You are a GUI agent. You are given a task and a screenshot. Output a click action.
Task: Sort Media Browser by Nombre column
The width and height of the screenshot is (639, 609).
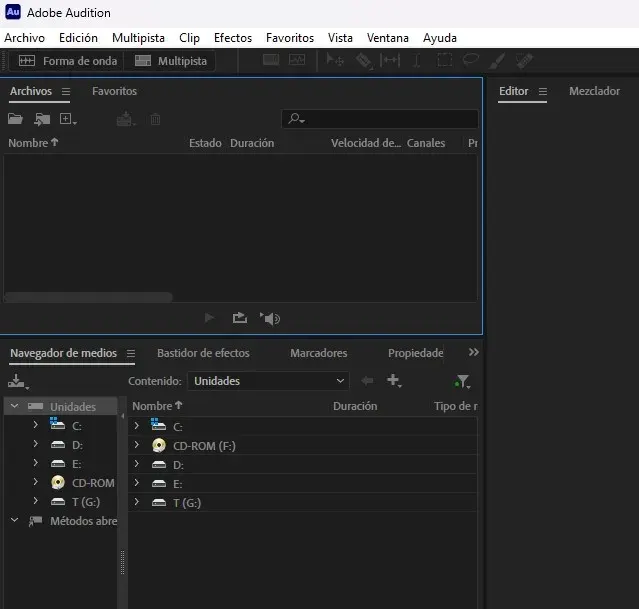point(157,406)
